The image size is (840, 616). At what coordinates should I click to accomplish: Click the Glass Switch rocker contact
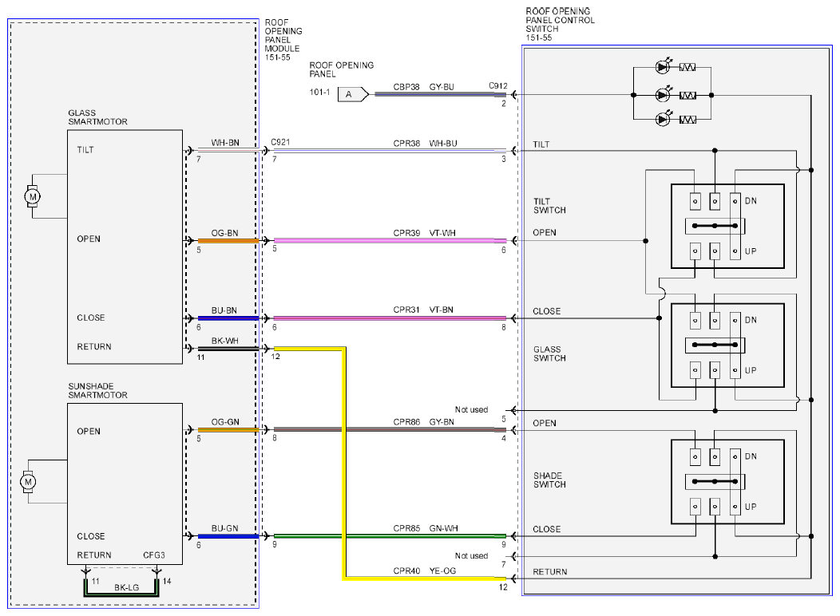tap(715, 345)
